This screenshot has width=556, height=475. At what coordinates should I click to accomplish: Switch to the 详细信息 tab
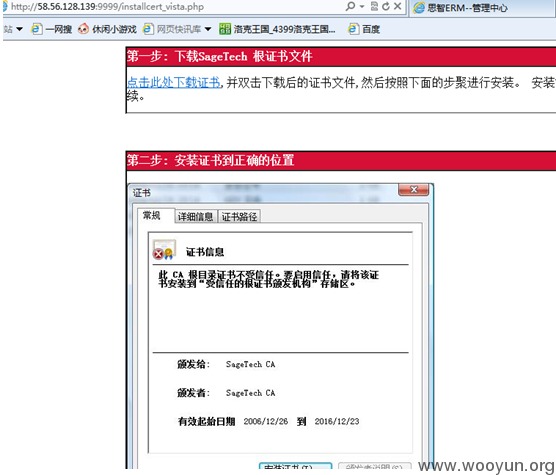coord(195,217)
